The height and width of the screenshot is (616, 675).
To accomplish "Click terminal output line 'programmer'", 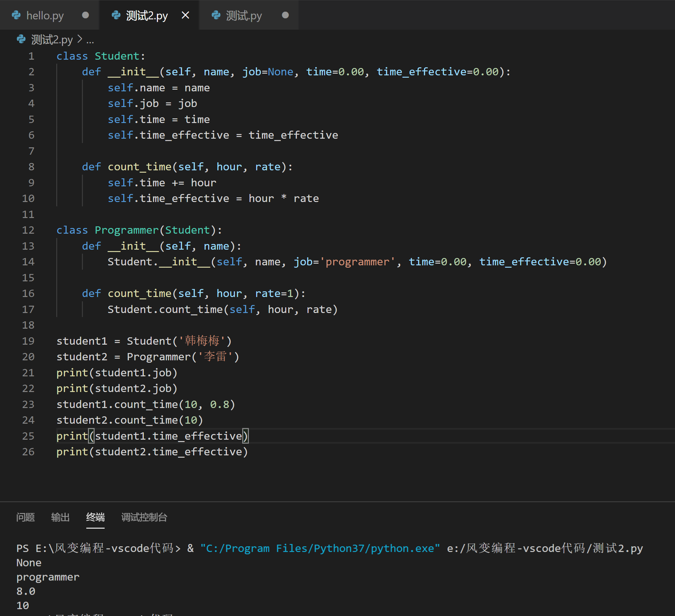I will [48, 577].
